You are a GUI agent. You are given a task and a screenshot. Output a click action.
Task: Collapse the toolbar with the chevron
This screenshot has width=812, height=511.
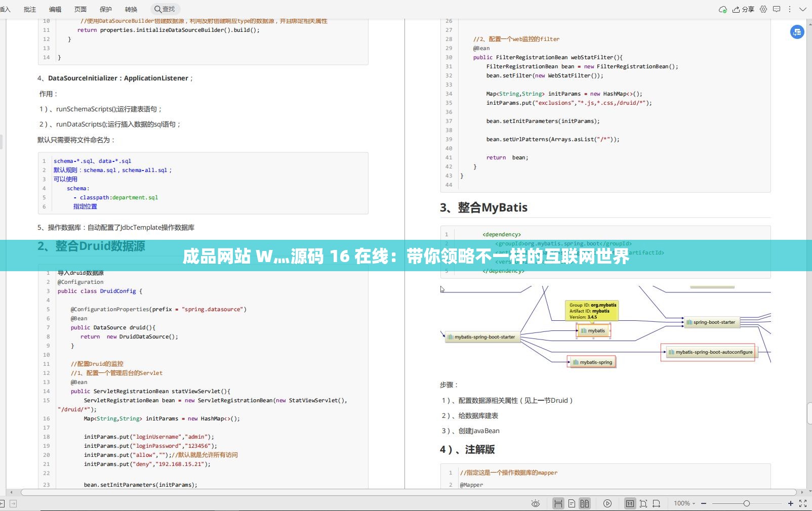coord(803,9)
